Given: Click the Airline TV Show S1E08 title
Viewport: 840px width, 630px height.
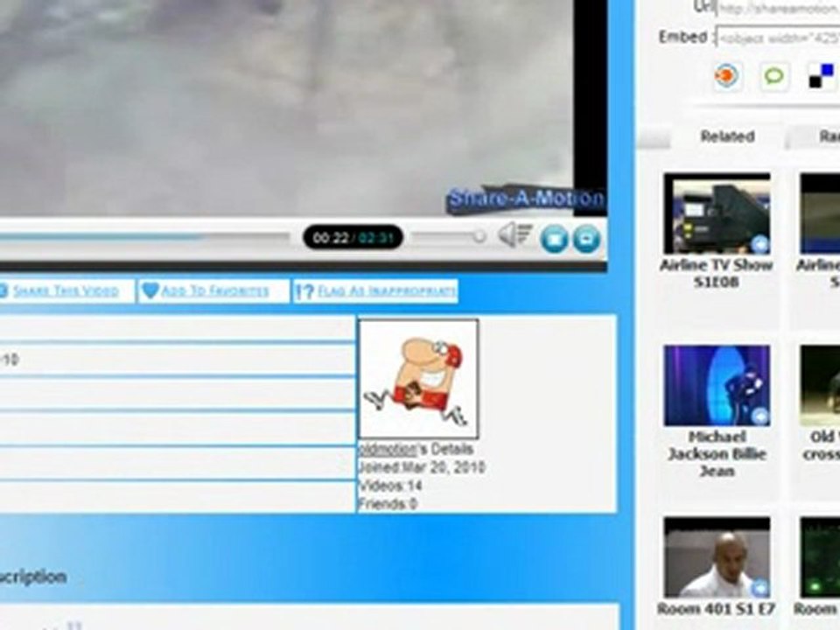Looking at the screenshot, I should pos(717,273).
